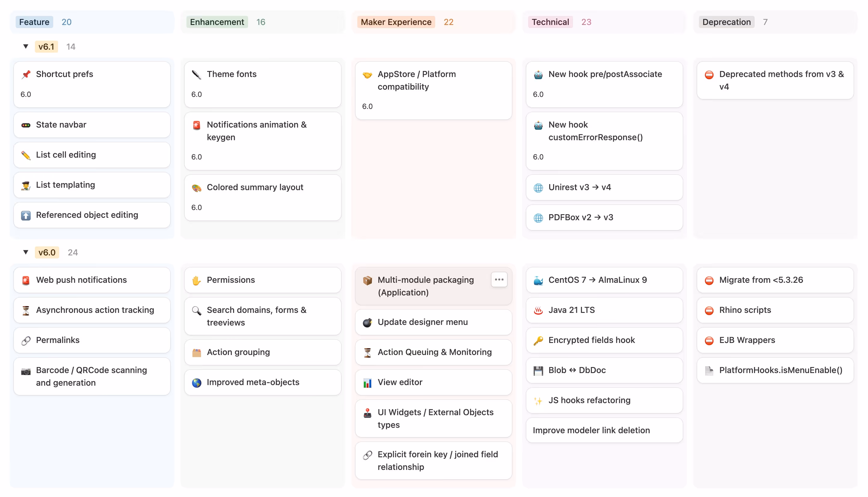Image resolution: width=868 pixels, height=497 pixels.
Task: Open the Explicit forein key / joined field card
Action: [434, 461]
